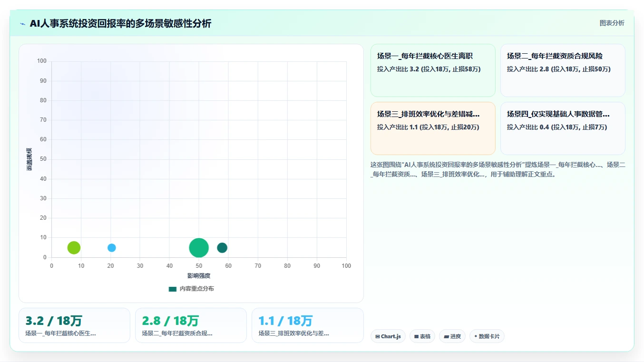Click the caption 场景一_每年拦截核心医生… under 3.2
This screenshot has width=644, height=362.
61,333
